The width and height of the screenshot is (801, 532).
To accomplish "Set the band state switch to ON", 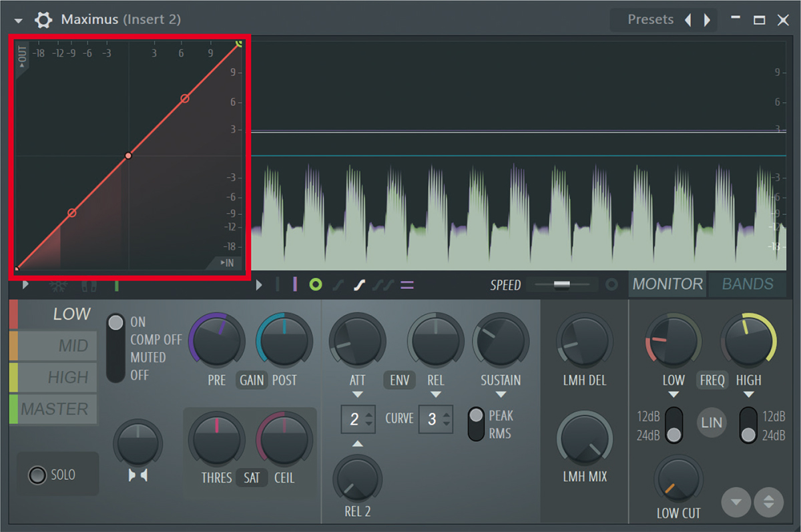I will 138,322.
